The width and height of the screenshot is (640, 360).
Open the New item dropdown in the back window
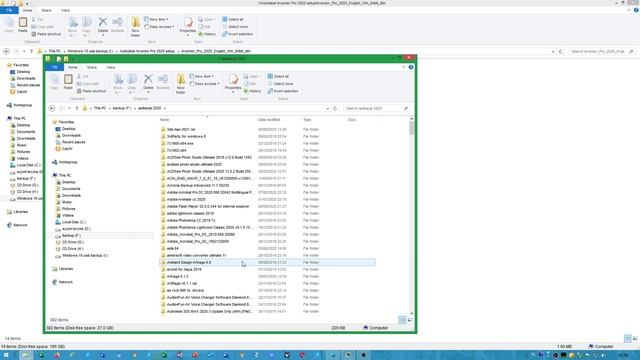point(156,19)
